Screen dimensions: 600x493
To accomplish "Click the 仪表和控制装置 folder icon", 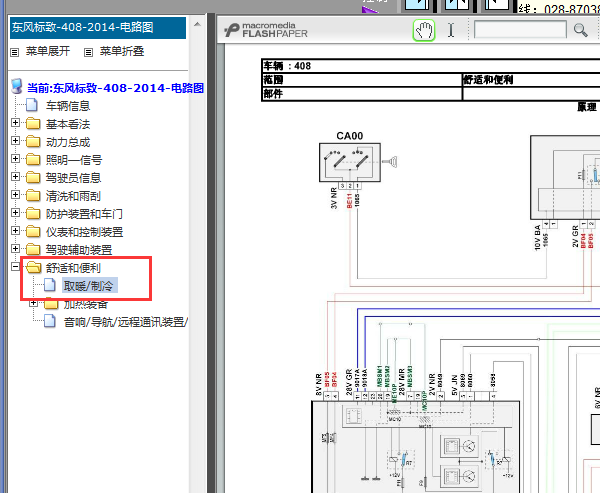I will (33, 231).
